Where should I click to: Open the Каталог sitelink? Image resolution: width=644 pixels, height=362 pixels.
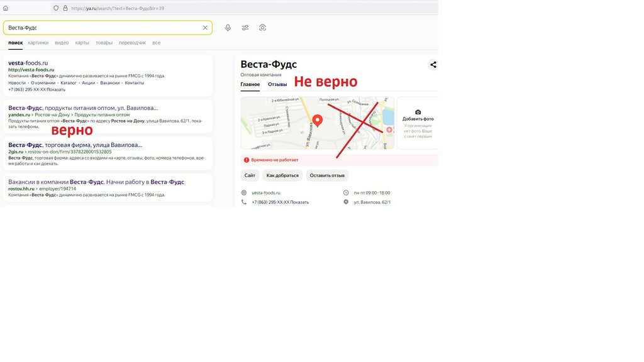69,83
